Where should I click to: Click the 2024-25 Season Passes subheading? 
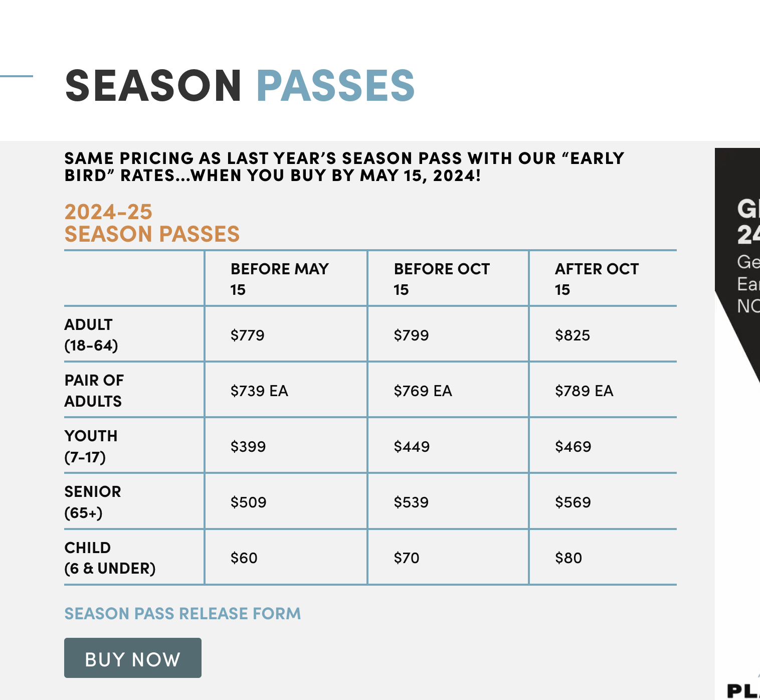(x=152, y=223)
